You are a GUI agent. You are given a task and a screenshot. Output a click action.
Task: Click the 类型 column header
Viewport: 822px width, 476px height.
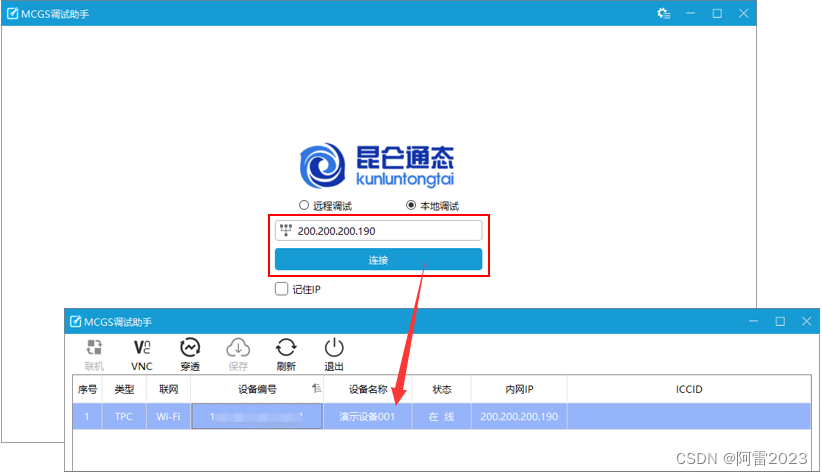pyautogui.click(x=124, y=389)
